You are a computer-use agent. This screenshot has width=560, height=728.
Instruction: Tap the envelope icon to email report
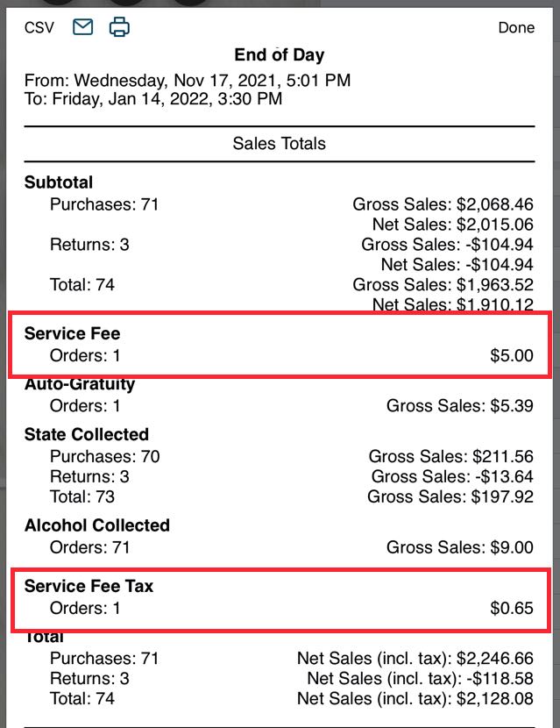82,26
